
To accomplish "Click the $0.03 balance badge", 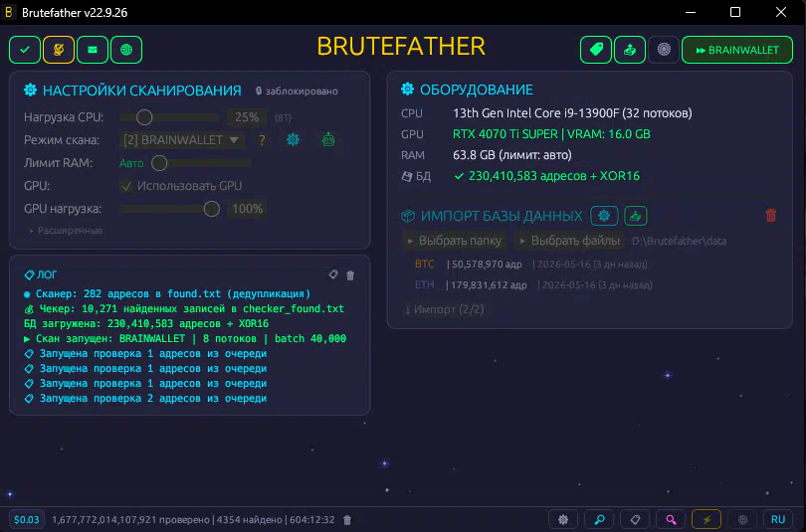I will 27,520.
